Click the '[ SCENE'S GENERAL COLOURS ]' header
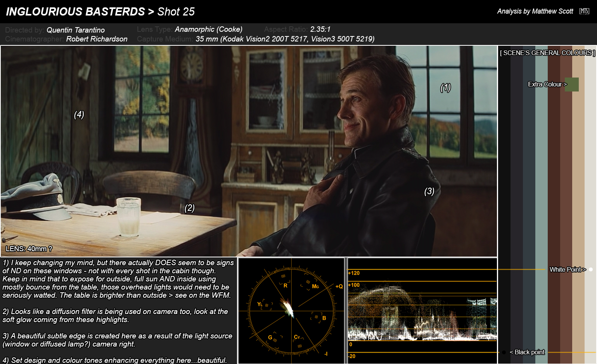This screenshot has width=597, height=364. (x=547, y=53)
